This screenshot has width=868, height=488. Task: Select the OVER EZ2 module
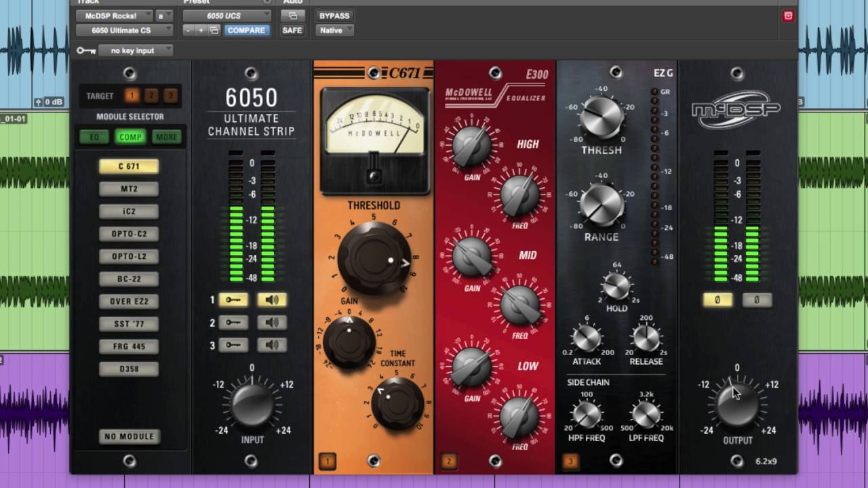point(129,302)
